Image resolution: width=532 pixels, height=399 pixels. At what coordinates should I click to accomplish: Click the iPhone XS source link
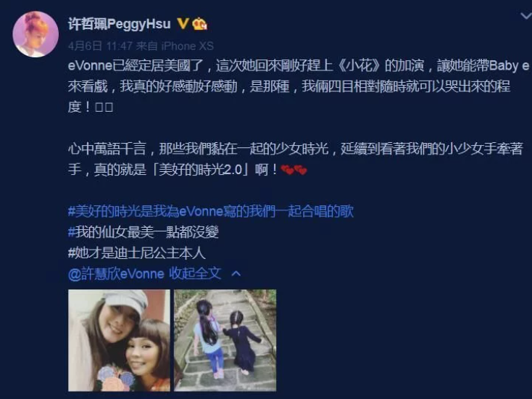tap(187, 46)
